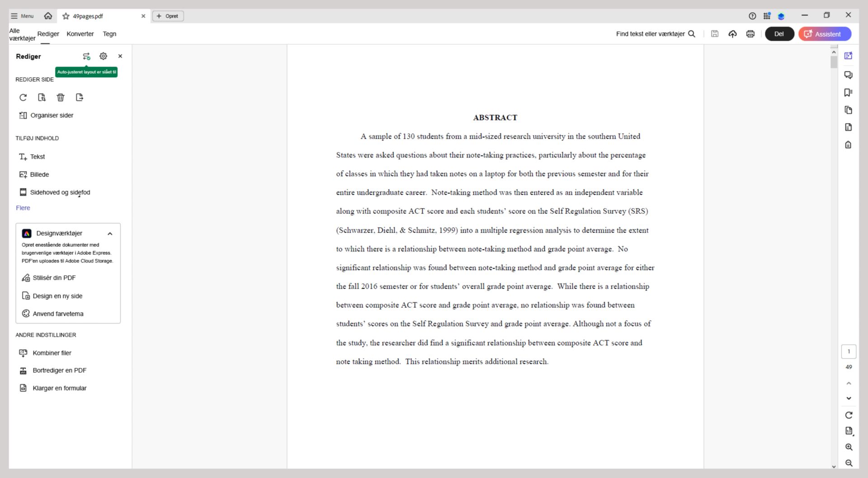Open the blue account profile icon
The width and height of the screenshot is (868, 478).
(781, 16)
